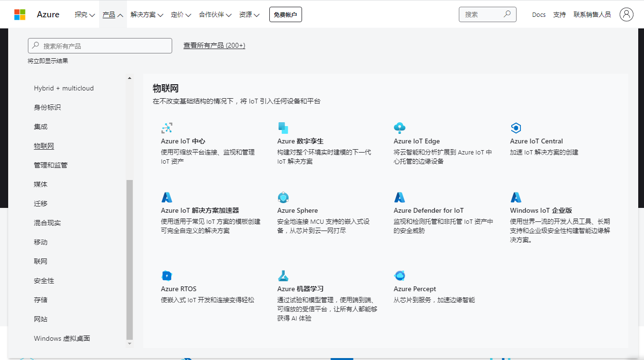The height and width of the screenshot is (360, 644).
Task: Select 联网 category
Action: [40, 261]
